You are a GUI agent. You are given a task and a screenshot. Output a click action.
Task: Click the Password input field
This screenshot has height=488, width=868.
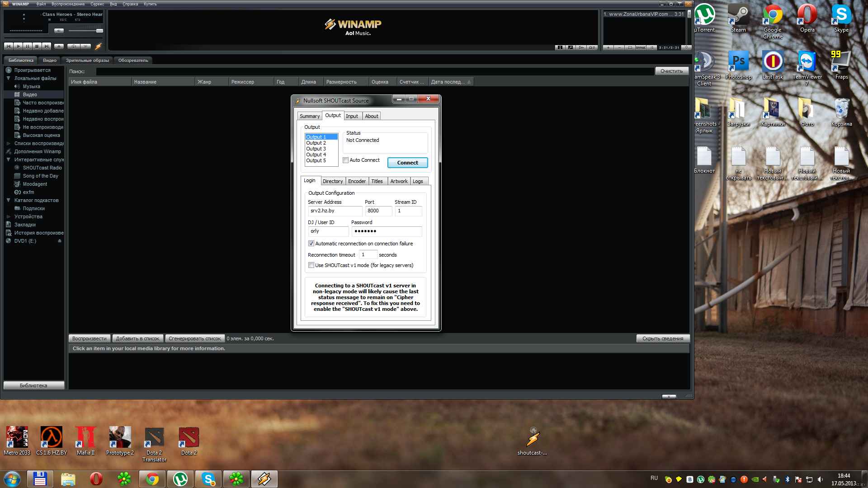pos(387,231)
